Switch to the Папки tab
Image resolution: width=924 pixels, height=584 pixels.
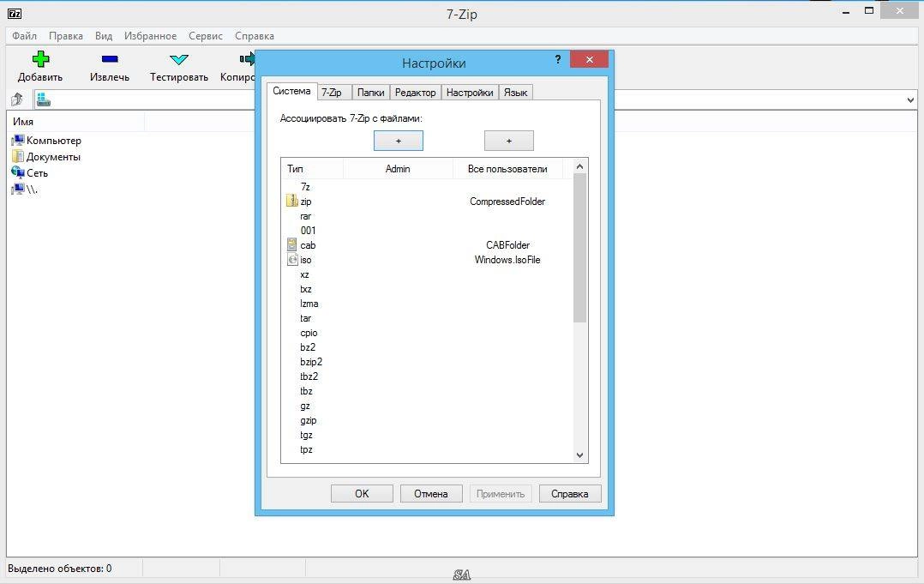pyautogui.click(x=370, y=93)
